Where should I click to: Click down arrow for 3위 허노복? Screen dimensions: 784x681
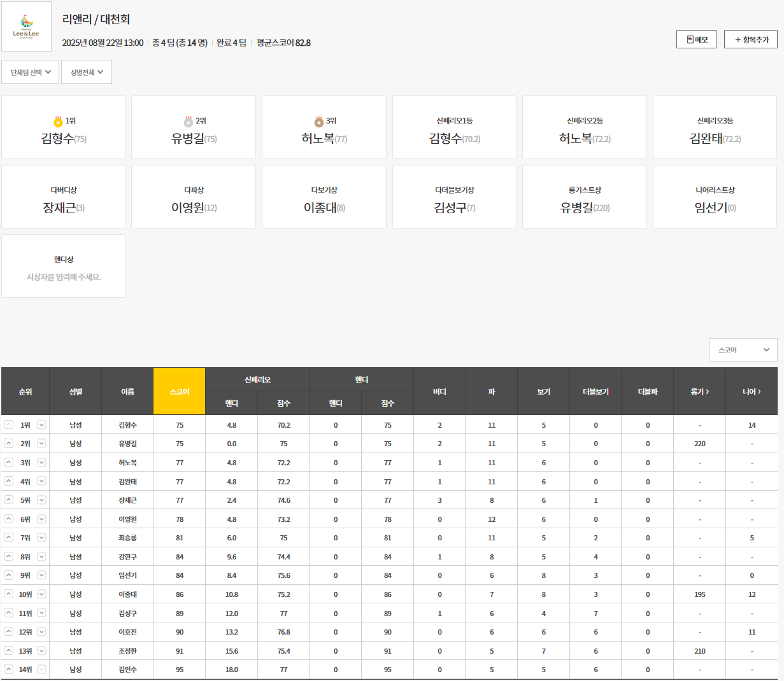(x=41, y=463)
